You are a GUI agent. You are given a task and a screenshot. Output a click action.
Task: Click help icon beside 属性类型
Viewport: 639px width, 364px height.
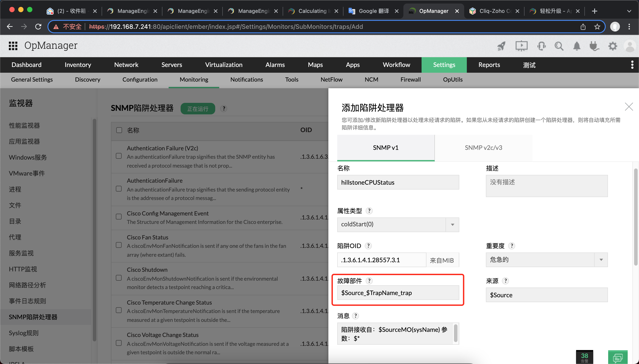[x=369, y=211]
